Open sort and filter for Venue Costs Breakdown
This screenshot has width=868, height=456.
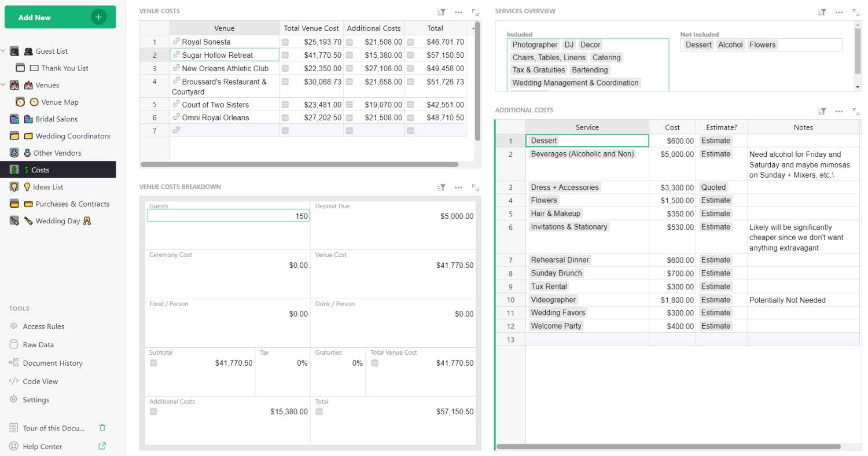tap(442, 187)
